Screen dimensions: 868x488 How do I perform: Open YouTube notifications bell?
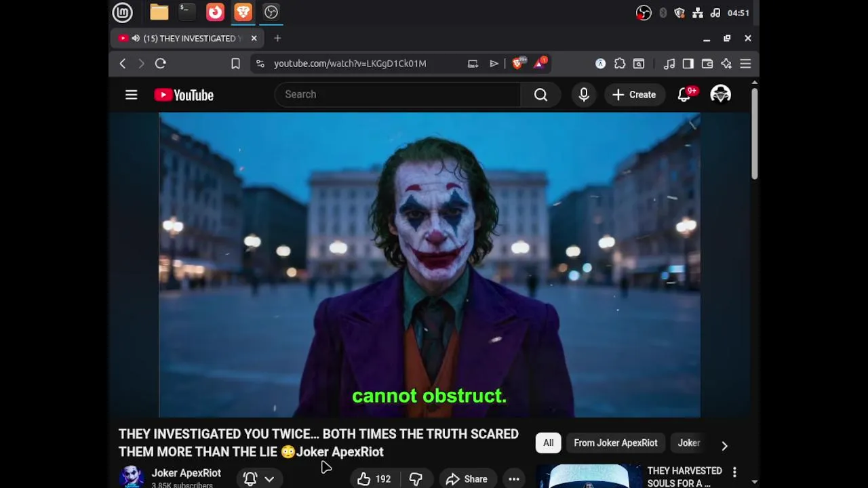coord(685,95)
